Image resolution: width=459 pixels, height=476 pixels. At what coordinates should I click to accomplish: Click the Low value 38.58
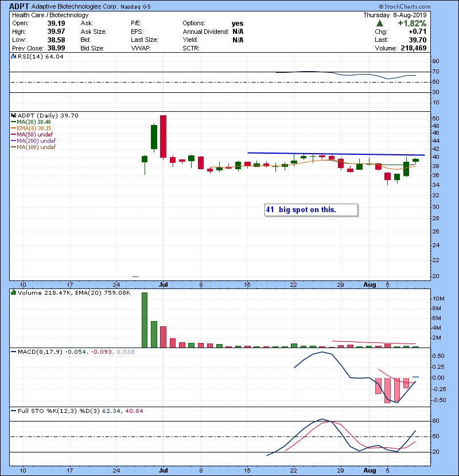56,40
